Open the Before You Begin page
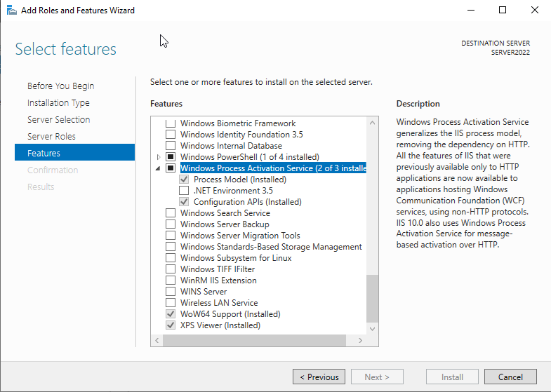The height and width of the screenshot is (392, 551). (60, 86)
